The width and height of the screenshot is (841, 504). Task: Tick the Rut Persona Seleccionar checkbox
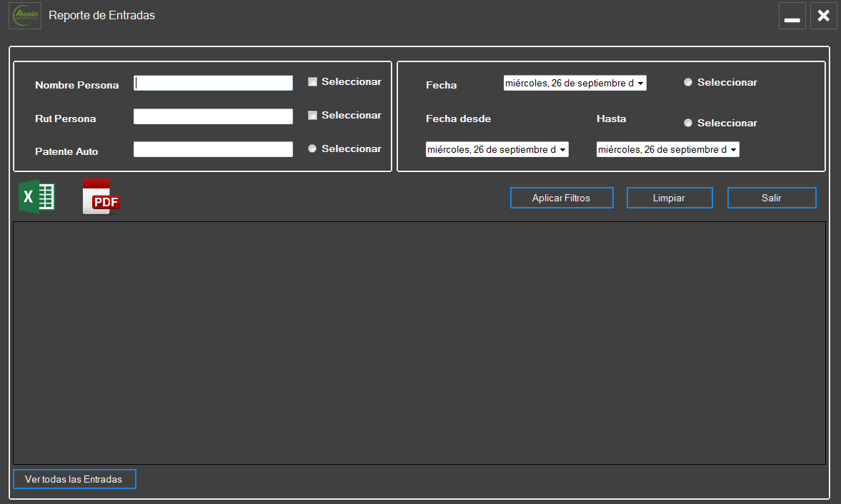click(x=312, y=116)
